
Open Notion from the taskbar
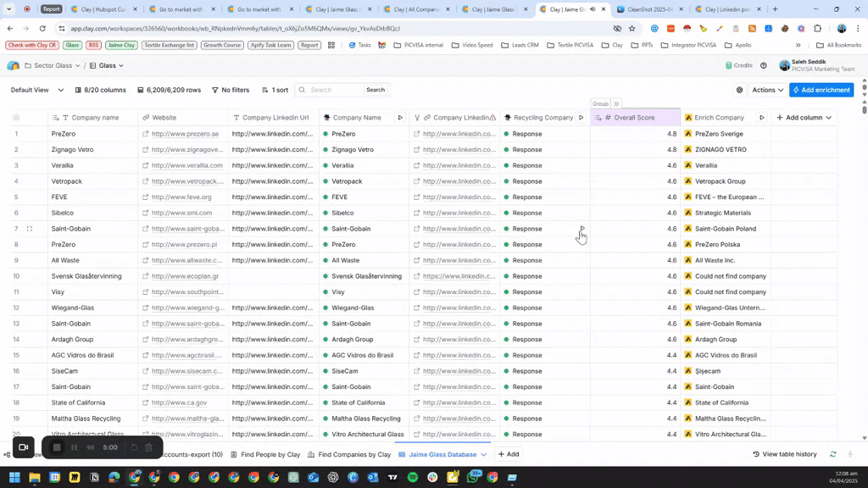(x=95, y=477)
